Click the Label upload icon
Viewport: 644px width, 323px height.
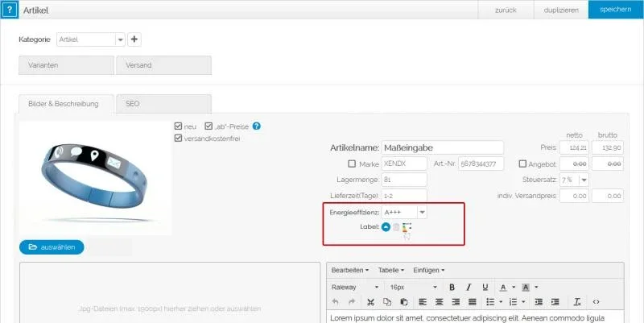coord(386,227)
